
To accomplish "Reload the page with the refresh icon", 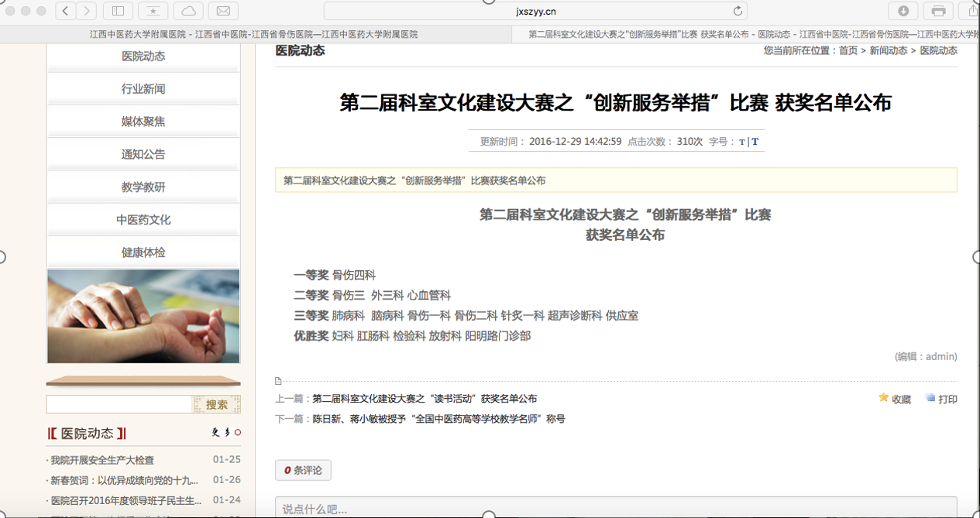I will coord(738,11).
